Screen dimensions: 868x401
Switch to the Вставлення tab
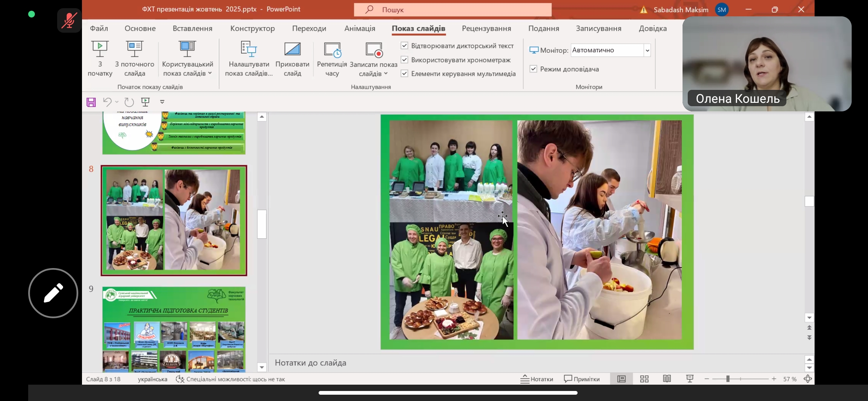(192, 29)
